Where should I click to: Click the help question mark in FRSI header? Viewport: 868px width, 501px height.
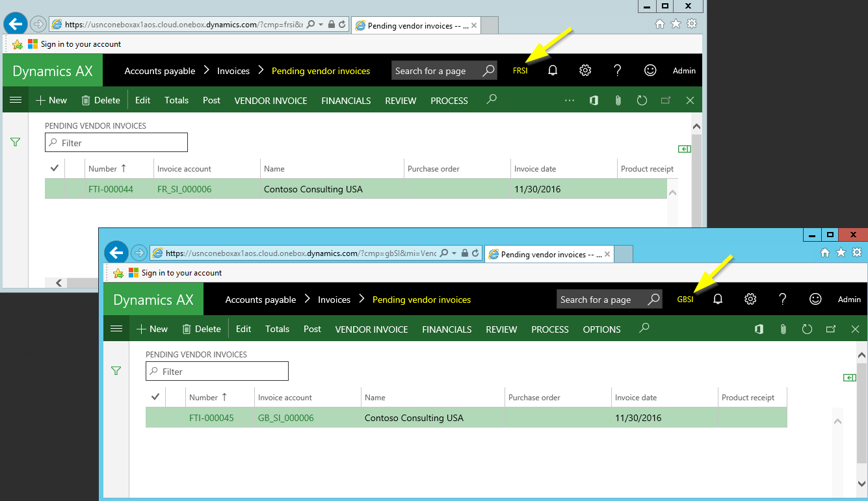[618, 71]
